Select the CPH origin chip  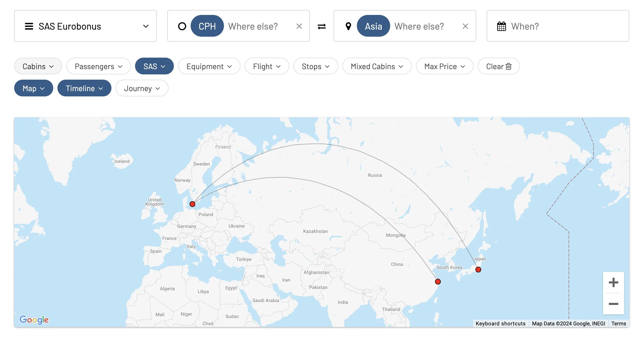pos(207,26)
